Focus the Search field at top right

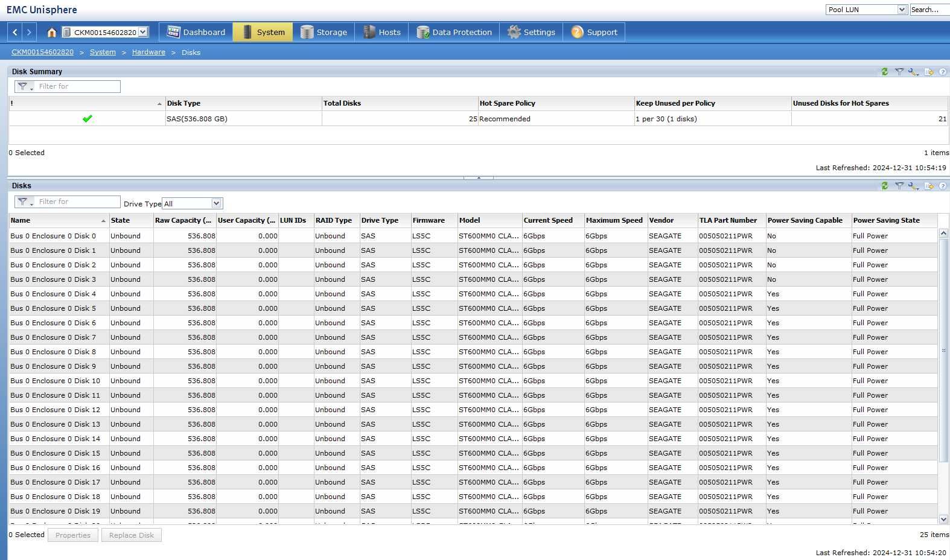tap(929, 10)
